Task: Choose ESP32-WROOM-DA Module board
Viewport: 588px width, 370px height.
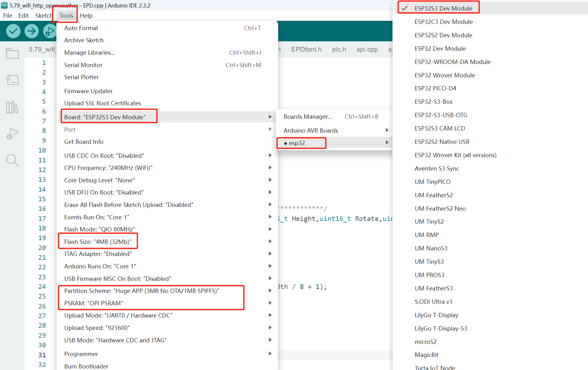Action: (491, 62)
